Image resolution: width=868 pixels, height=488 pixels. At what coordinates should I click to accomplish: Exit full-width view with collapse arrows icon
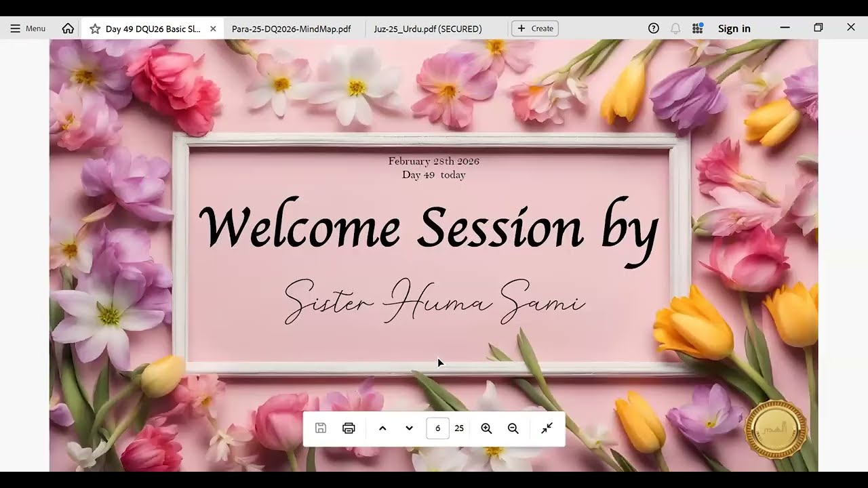547,428
